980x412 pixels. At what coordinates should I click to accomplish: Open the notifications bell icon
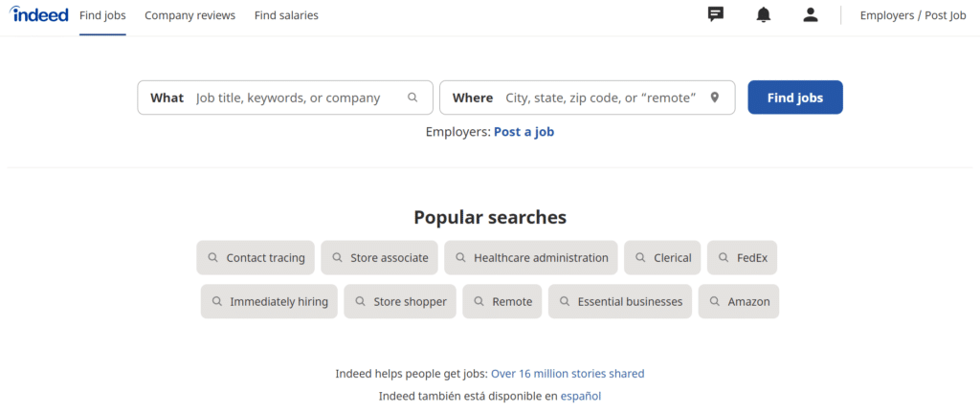coord(763,15)
